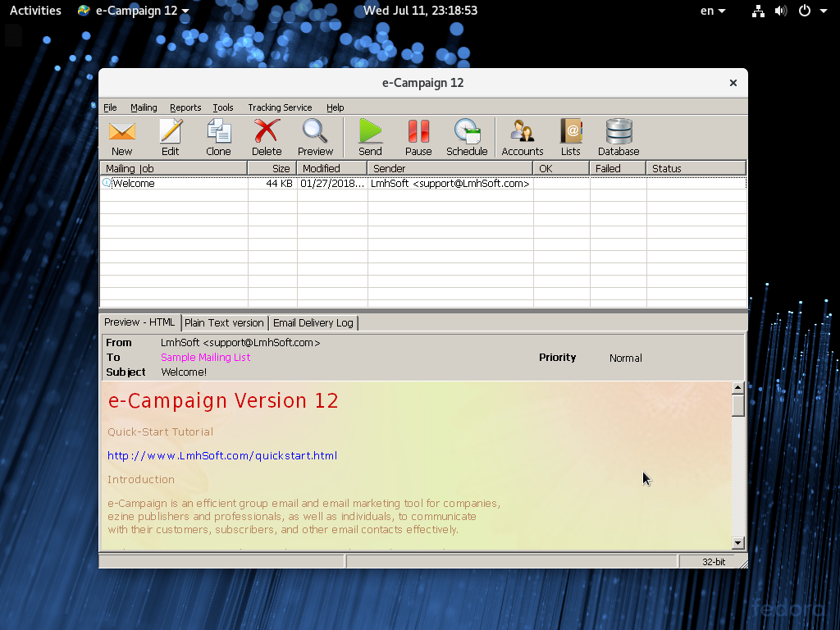Open the Lists address book
840x630 pixels.
(x=571, y=137)
